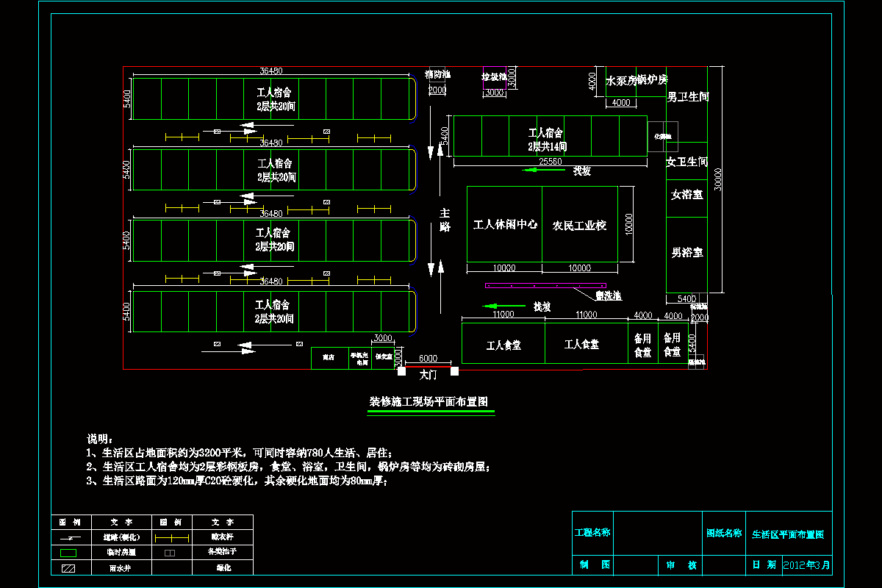Select the 2012年3月 date value
The height and width of the screenshot is (588, 882).
coord(806,565)
